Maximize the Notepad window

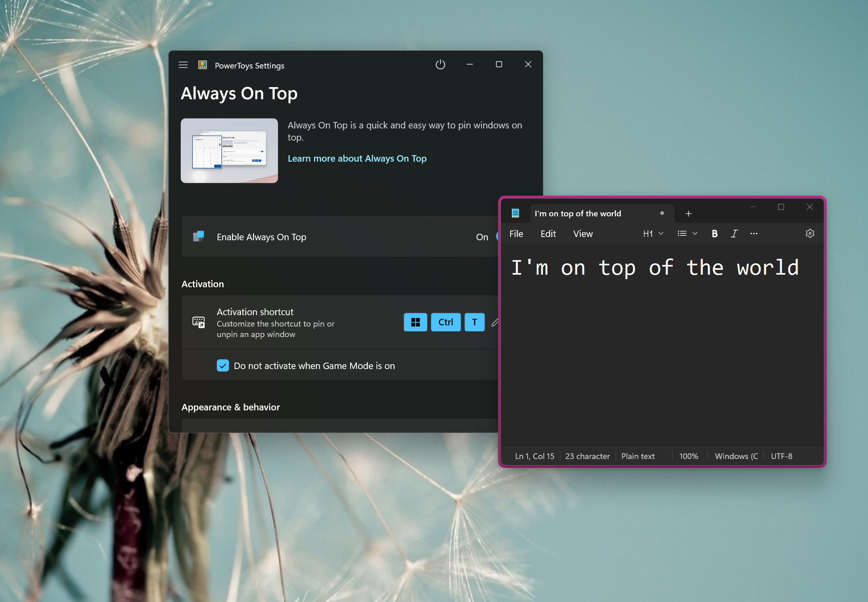(781, 207)
